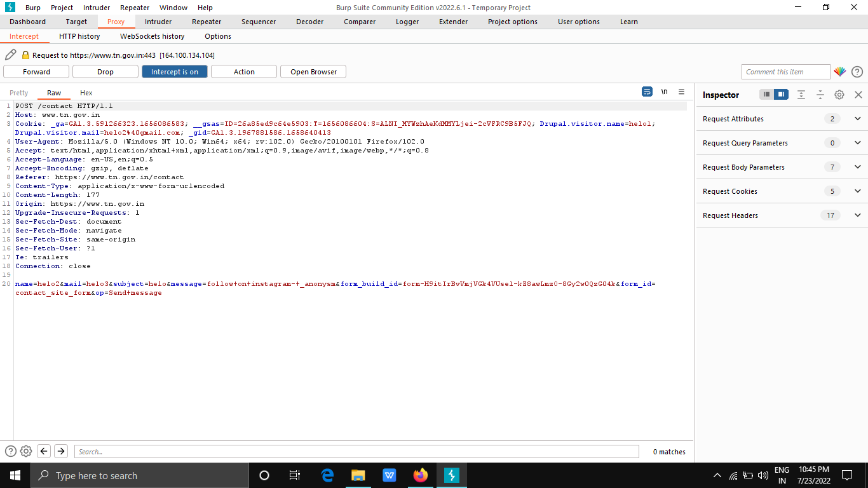This screenshot has height=488, width=868.
Task: Click the Comment this item field
Action: tap(786, 72)
